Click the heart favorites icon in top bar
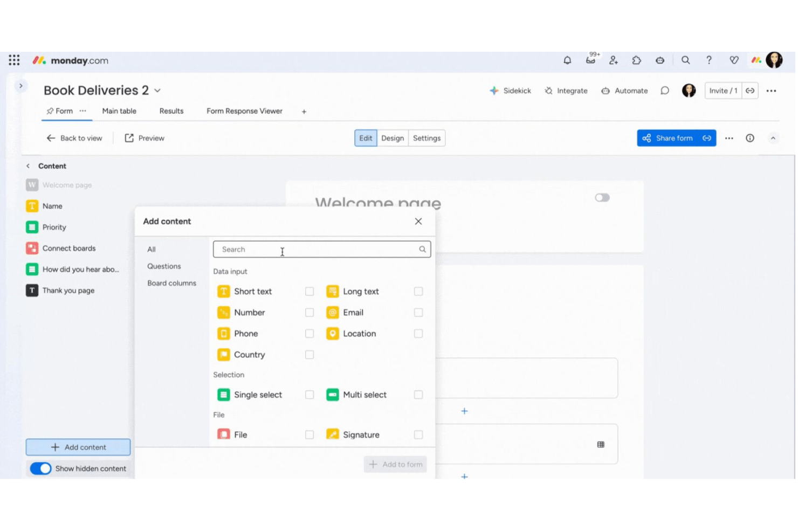 734,60
